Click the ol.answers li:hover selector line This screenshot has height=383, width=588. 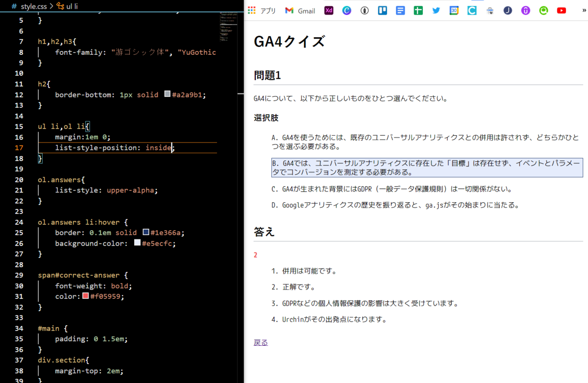83,222
